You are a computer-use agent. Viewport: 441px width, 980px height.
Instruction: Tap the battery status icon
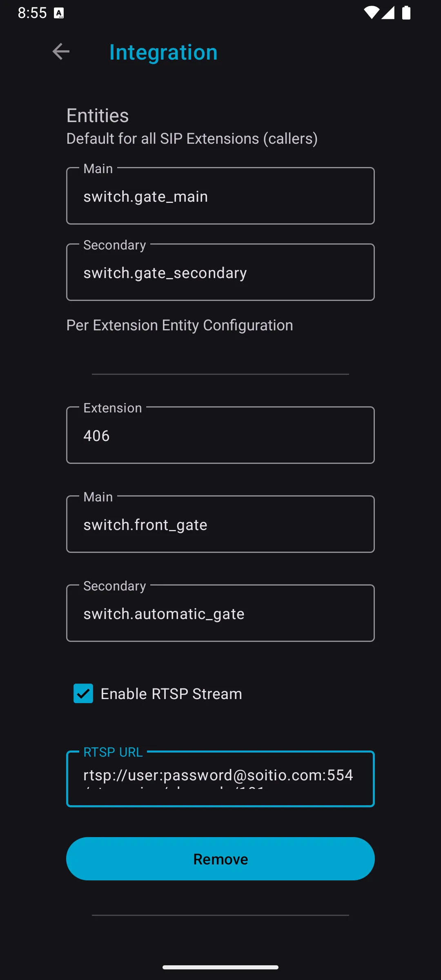click(x=407, y=13)
